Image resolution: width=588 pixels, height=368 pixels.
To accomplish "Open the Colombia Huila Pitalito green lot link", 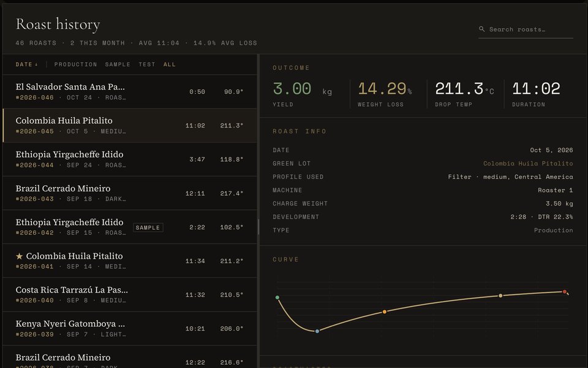I will tap(527, 163).
